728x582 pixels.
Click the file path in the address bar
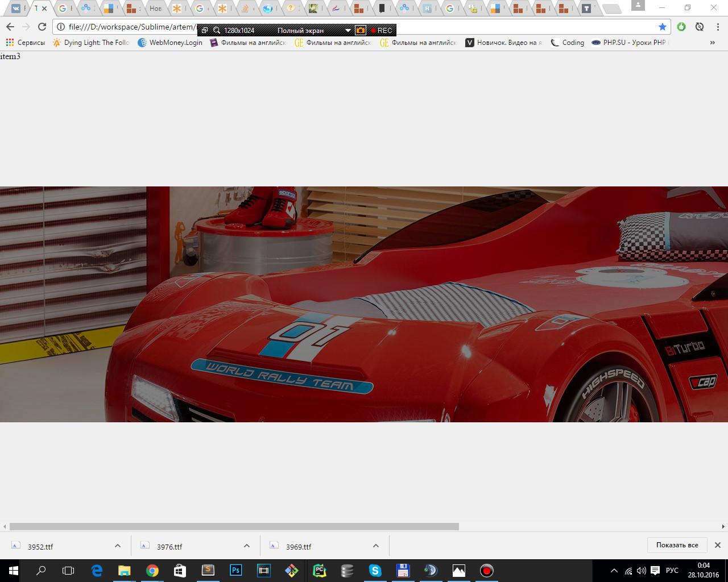[x=132, y=27]
